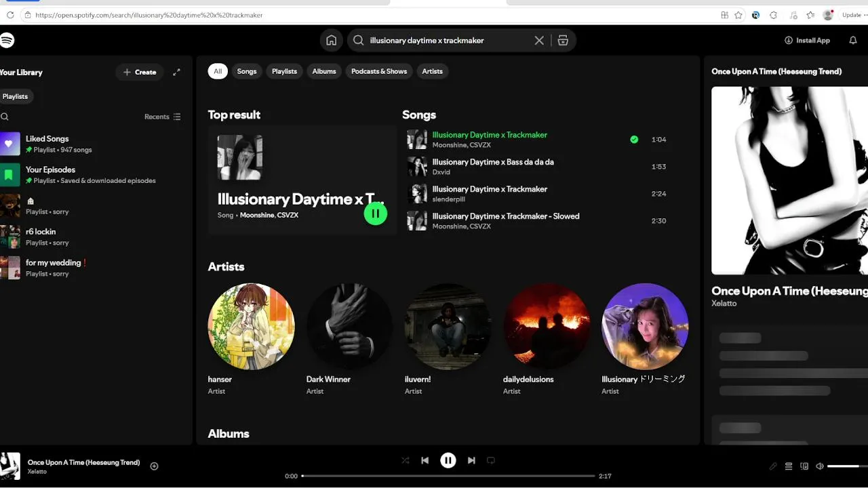868x488 pixels.
Task: Add page to favorites star icon
Action: pyautogui.click(x=738, y=15)
